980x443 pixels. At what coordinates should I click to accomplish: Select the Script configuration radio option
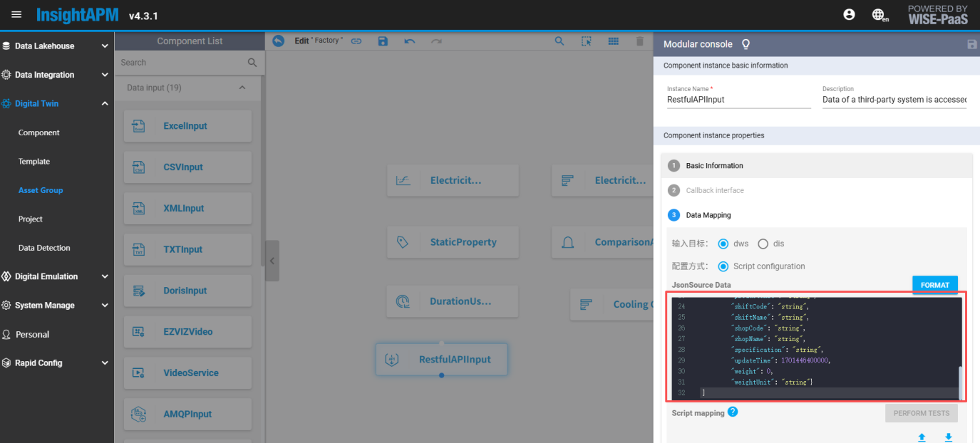click(723, 266)
